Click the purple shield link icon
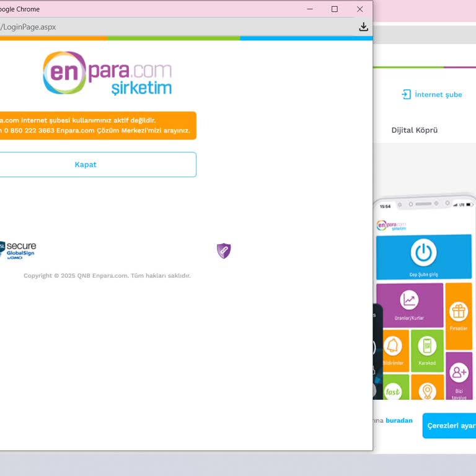Viewport: 476px width, 476px height. 224,251
